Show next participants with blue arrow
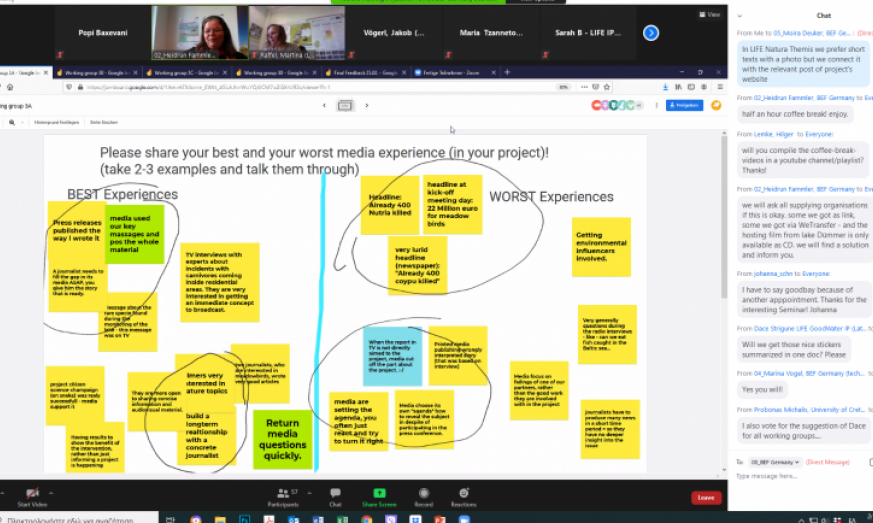 click(x=651, y=33)
